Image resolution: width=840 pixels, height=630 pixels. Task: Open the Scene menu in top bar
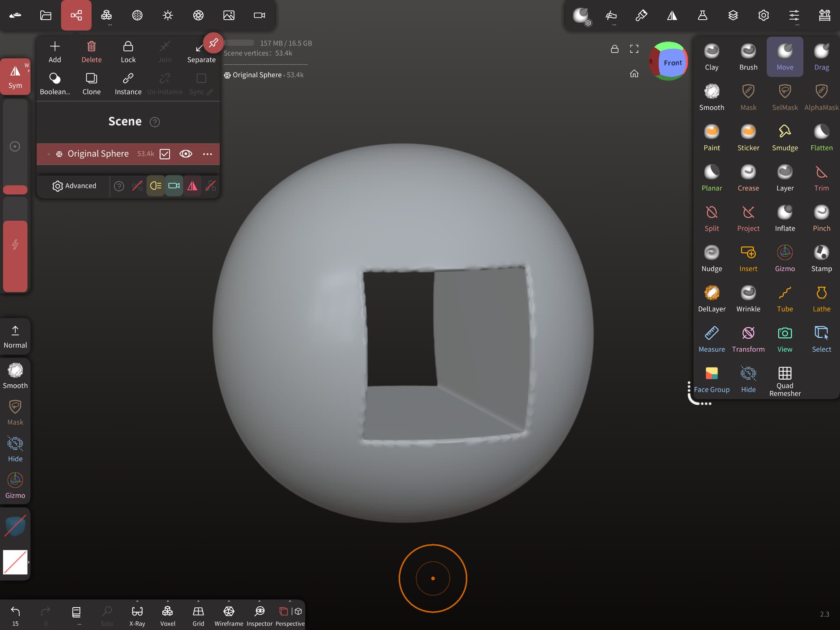76,15
